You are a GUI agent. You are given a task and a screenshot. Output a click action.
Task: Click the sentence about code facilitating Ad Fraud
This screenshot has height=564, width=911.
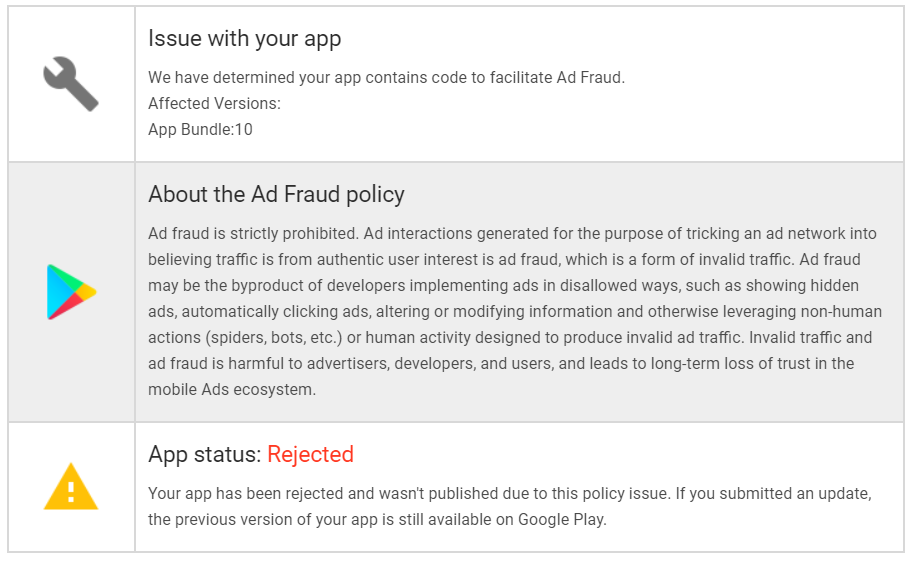(x=386, y=77)
